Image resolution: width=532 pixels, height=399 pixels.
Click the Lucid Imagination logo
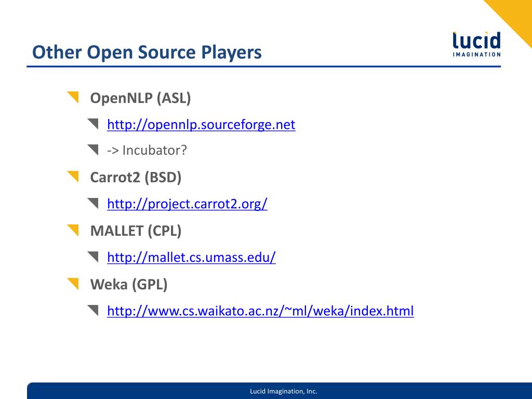coord(476,44)
